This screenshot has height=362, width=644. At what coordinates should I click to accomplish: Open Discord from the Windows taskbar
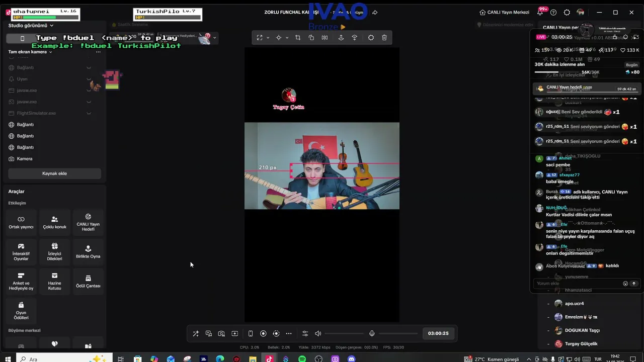[x=352, y=359]
